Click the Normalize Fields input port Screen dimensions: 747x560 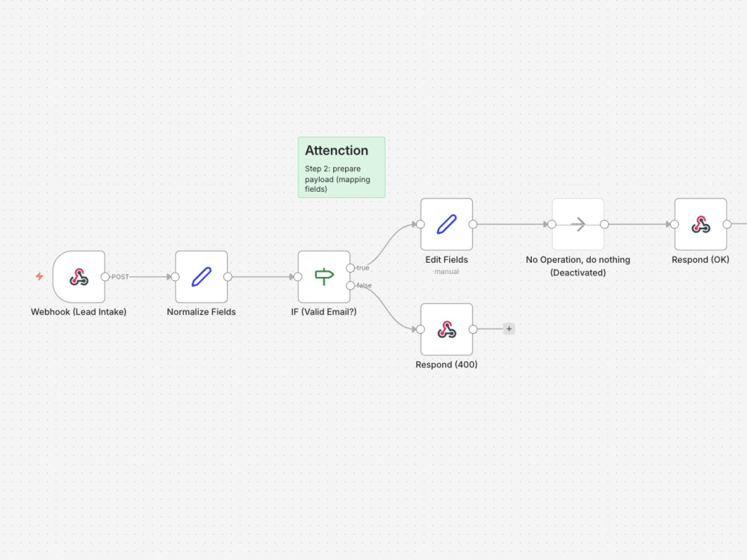(176, 277)
